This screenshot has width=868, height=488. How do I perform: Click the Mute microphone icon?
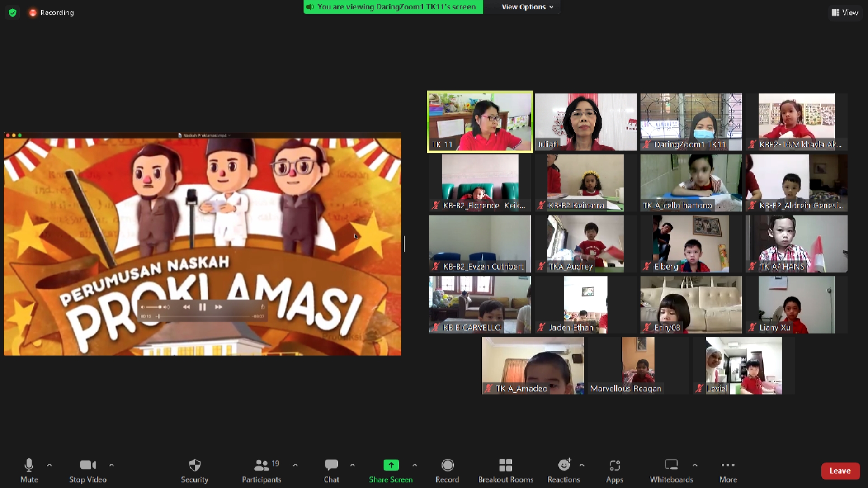(x=29, y=465)
